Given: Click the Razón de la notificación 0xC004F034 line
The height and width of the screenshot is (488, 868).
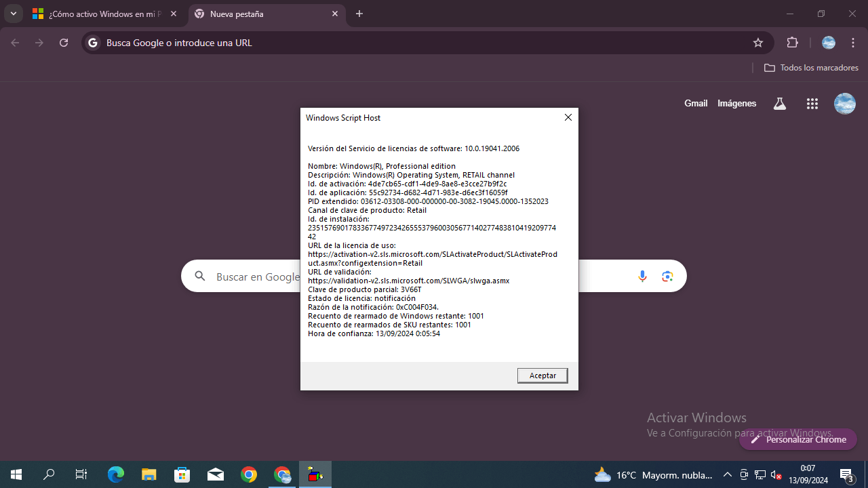Looking at the screenshot, I should (x=373, y=307).
